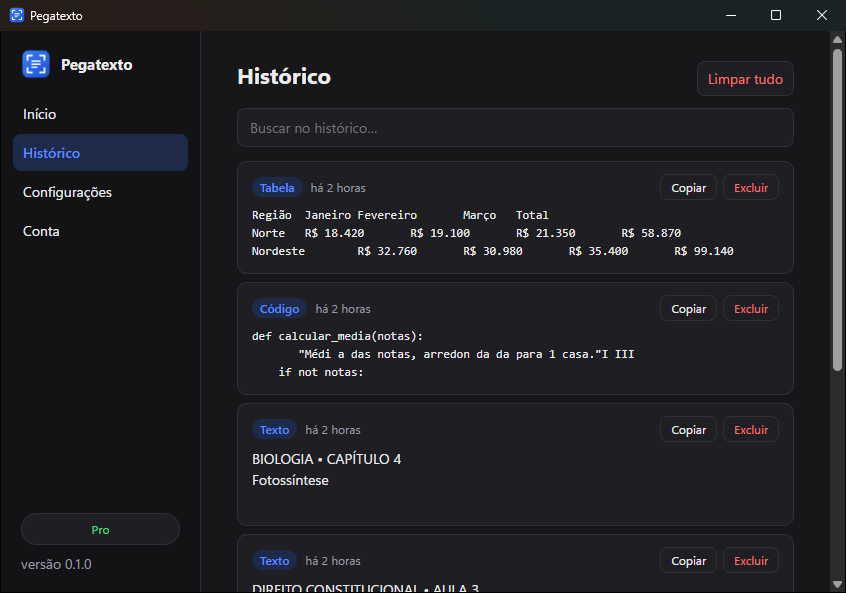Click the Pro plan badge
Image resolution: width=846 pixels, height=593 pixels.
(100, 529)
